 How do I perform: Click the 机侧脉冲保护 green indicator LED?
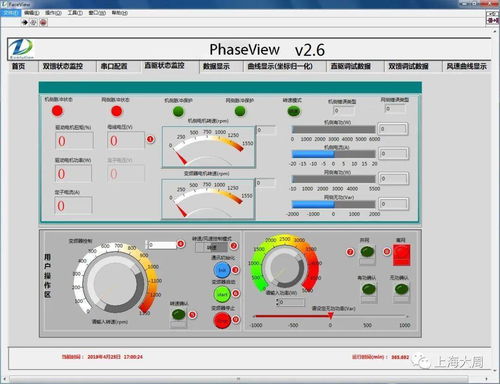point(178,111)
